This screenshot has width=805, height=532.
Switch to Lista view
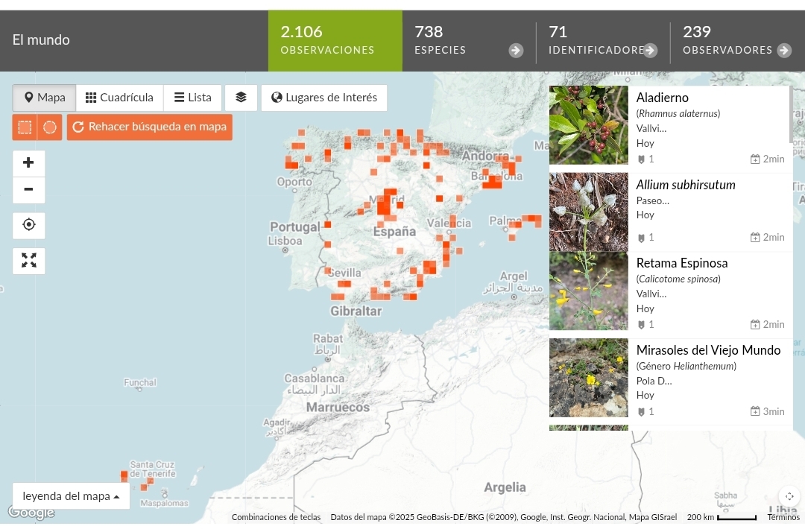192,98
